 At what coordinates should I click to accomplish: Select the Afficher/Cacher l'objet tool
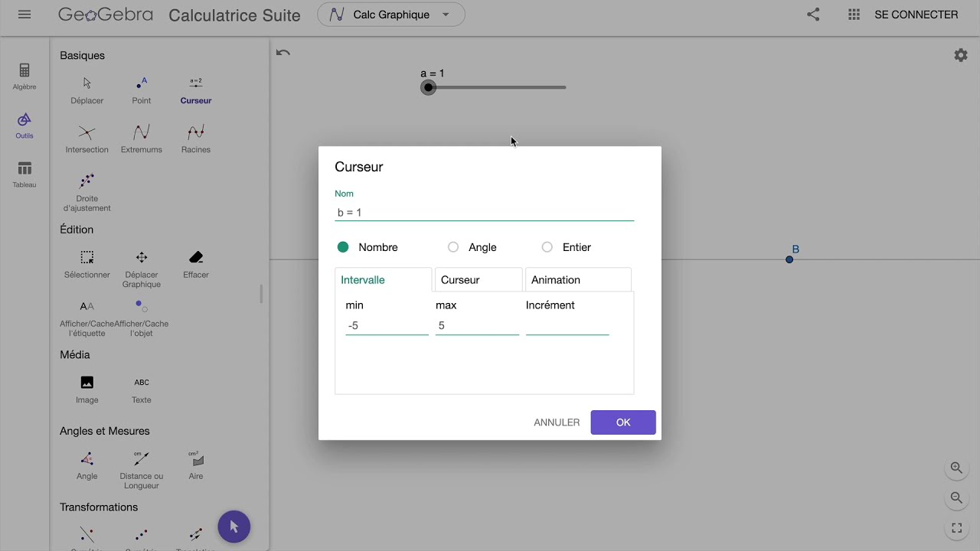point(142,318)
